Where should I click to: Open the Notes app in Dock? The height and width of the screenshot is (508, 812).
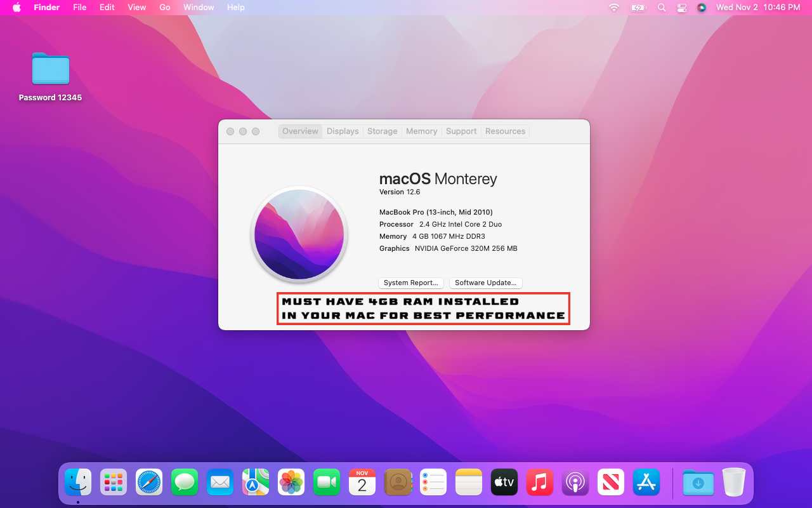469,483
